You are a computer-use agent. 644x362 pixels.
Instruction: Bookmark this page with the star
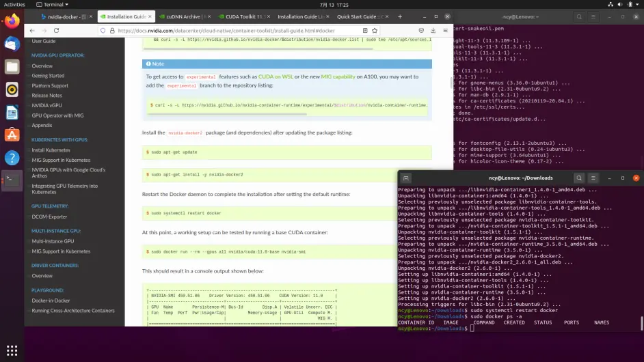(375, 30)
